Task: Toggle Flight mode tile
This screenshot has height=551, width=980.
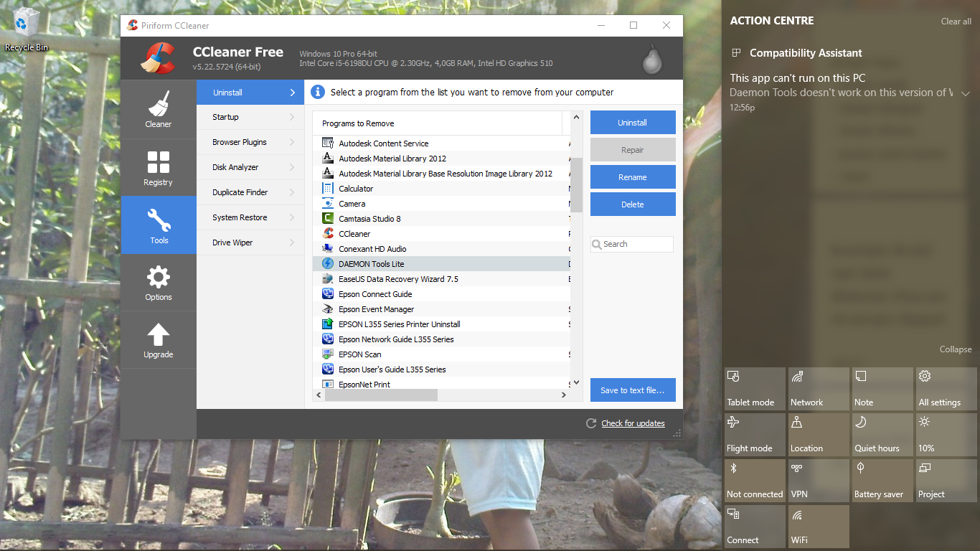Action: coord(754,435)
